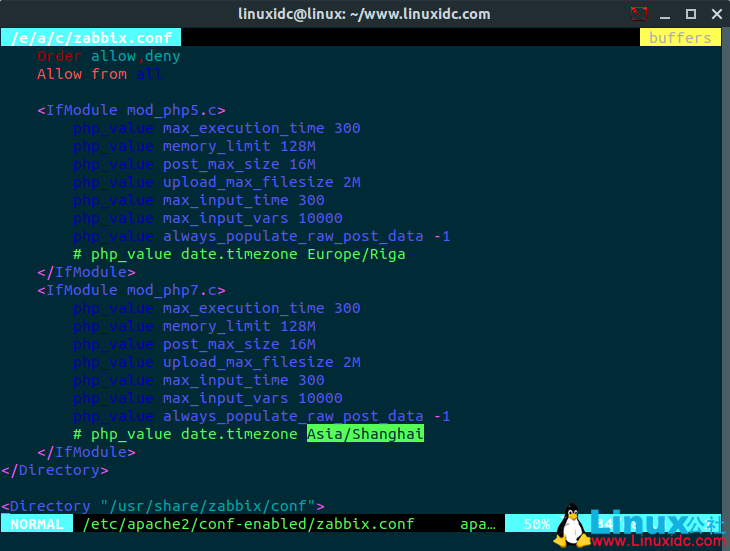The image size is (730, 551).
Task: Click 'upload_max_filesize 2M' in the mod_php7 block
Action: [x=261, y=362]
